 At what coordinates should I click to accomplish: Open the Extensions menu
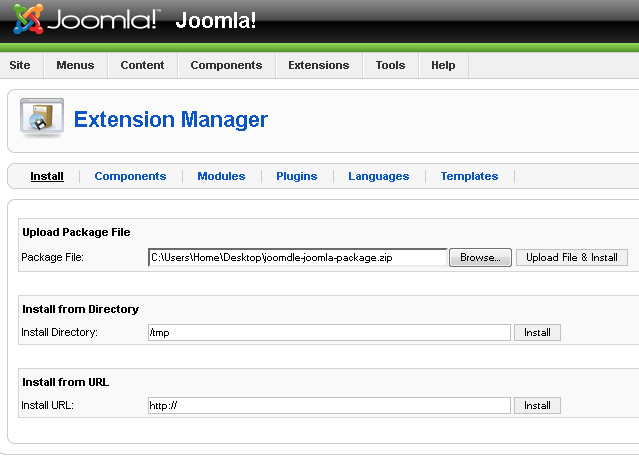click(318, 65)
